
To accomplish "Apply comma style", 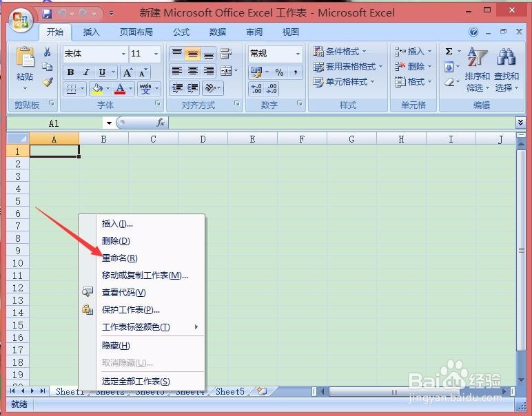I will [296, 72].
